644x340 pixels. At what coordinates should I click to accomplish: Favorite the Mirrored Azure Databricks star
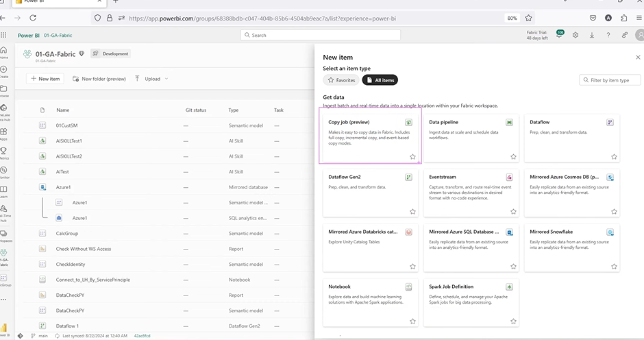tap(412, 267)
